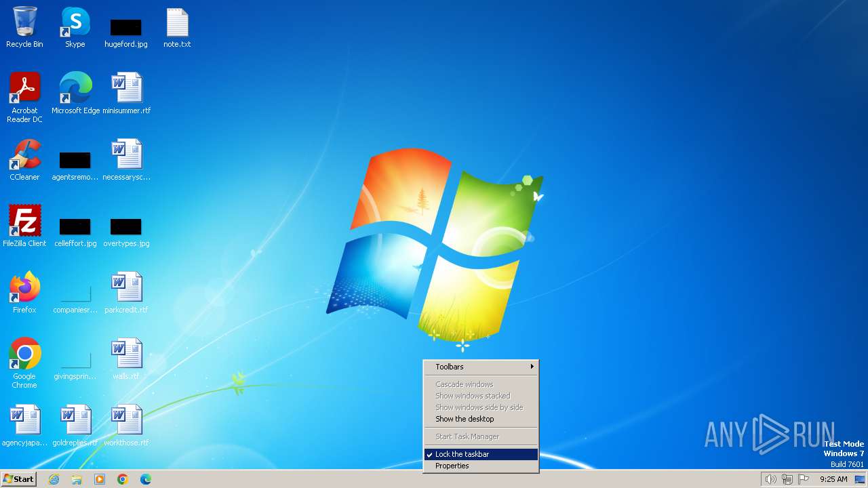The image size is (868, 488).
Task: Select the workthose.rtf document
Action: tap(126, 426)
